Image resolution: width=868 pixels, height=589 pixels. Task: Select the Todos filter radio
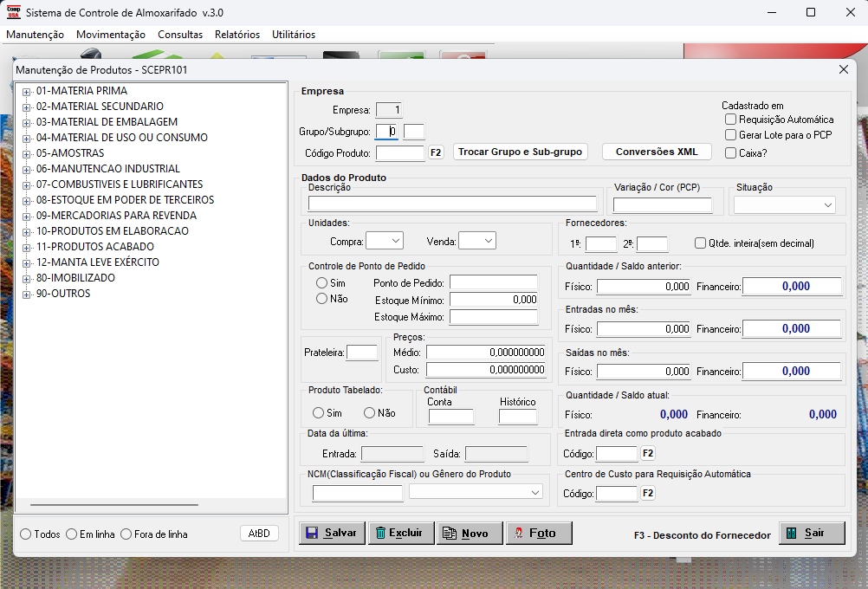pyautogui.click(x=25, y=534)
